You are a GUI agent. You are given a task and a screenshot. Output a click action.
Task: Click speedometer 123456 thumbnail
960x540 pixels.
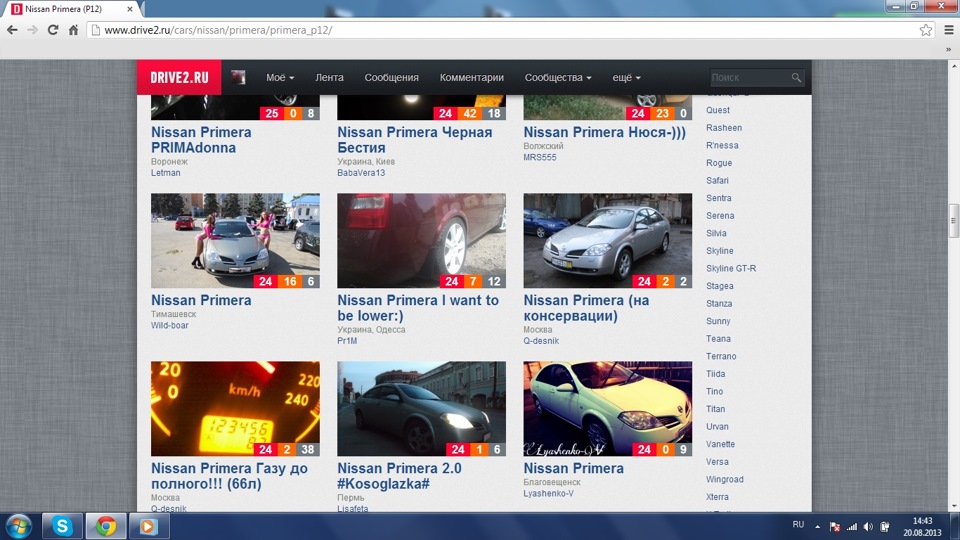pos(235,408)
